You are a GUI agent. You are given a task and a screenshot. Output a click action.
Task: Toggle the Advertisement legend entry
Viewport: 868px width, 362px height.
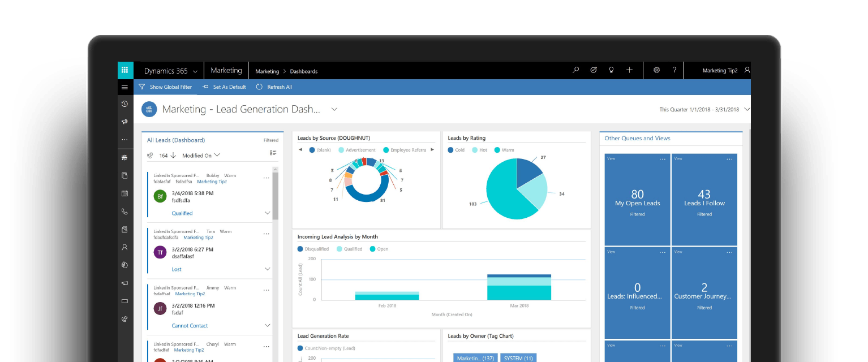[357, 150]
